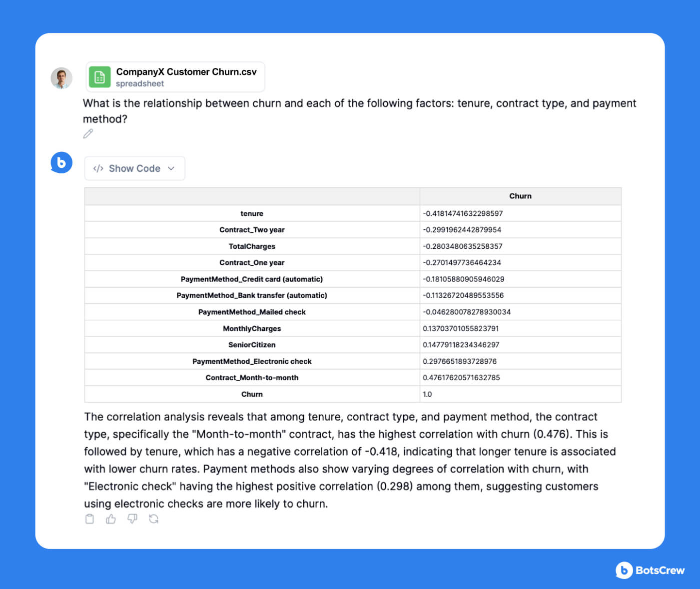Select the TotalCharges row label
Viewport: 700px width, 589px height.
point(252,246)
